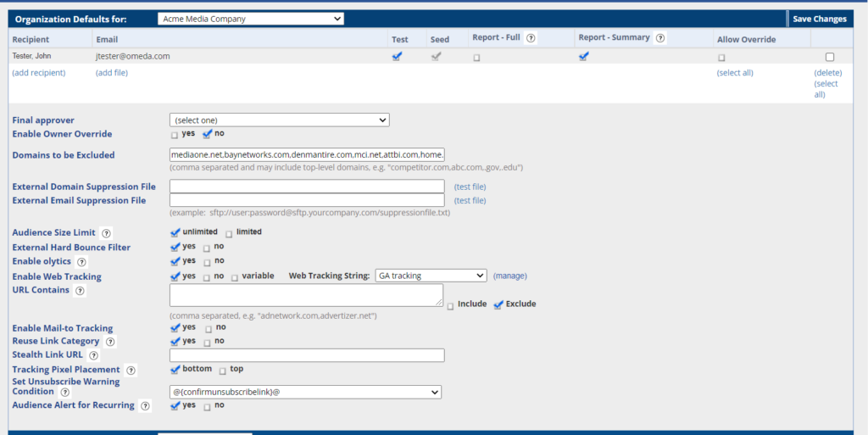
Task: Click the jtester@omeda.com email cell
Action: (x=132, y=57)
